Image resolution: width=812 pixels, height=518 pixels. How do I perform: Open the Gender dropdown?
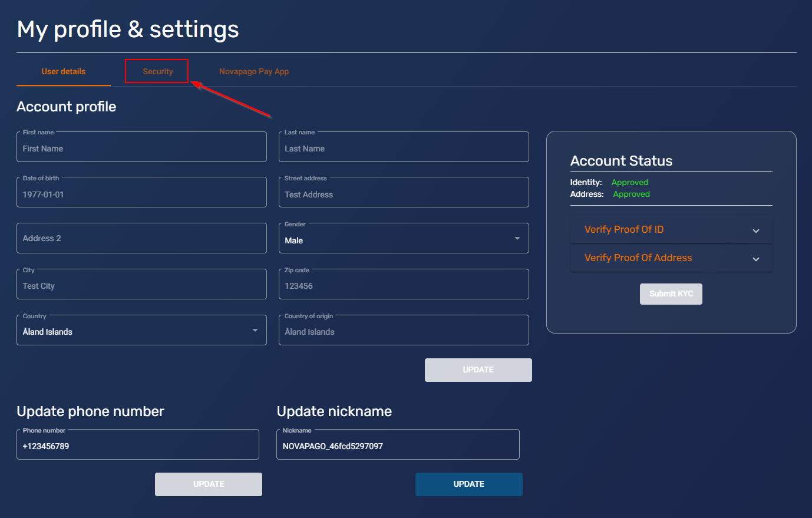[x=403, y=239]
